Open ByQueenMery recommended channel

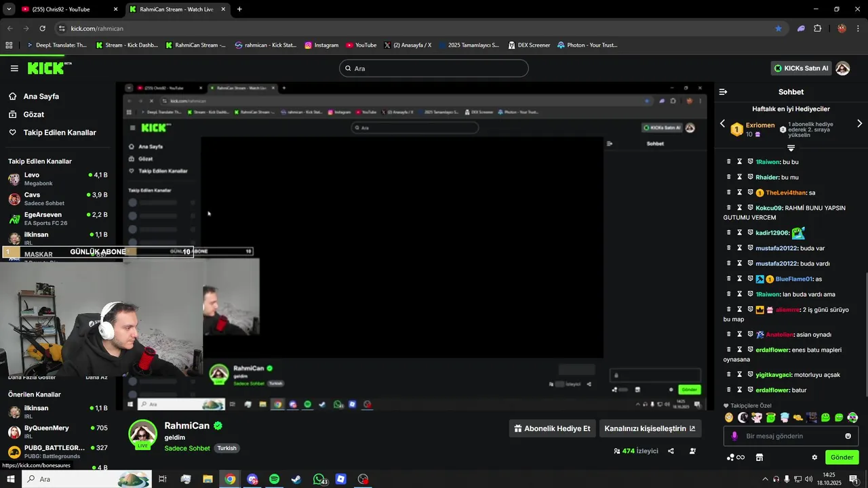tap(58, 432)
